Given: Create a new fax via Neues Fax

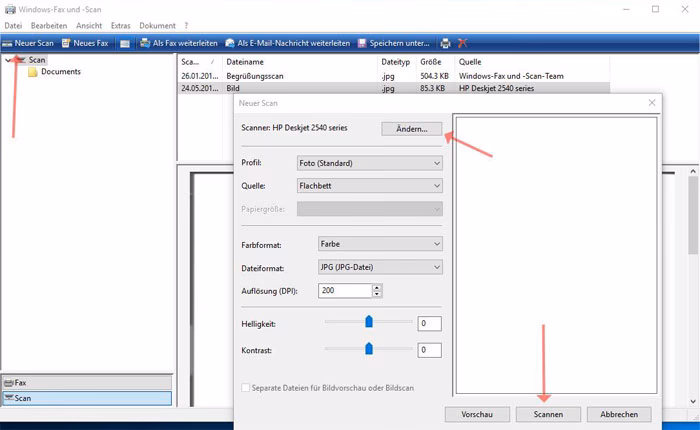Looking at the screenshot, I should [85, 43].
